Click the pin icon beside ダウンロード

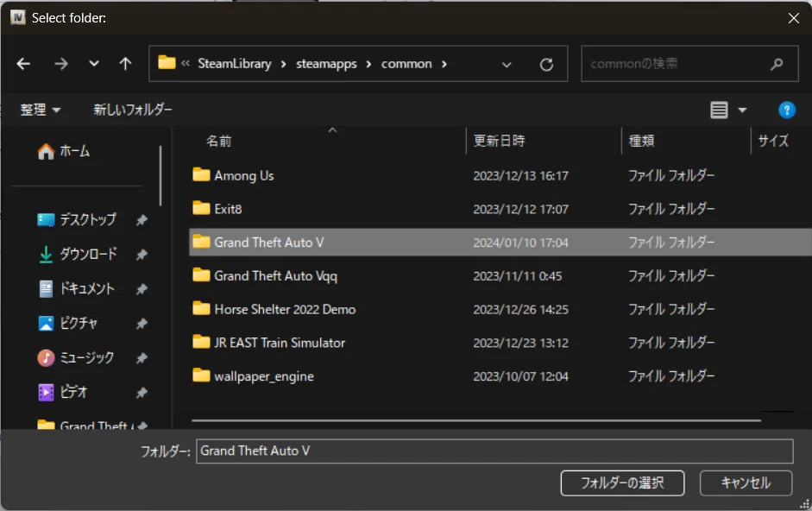(142, 255)
